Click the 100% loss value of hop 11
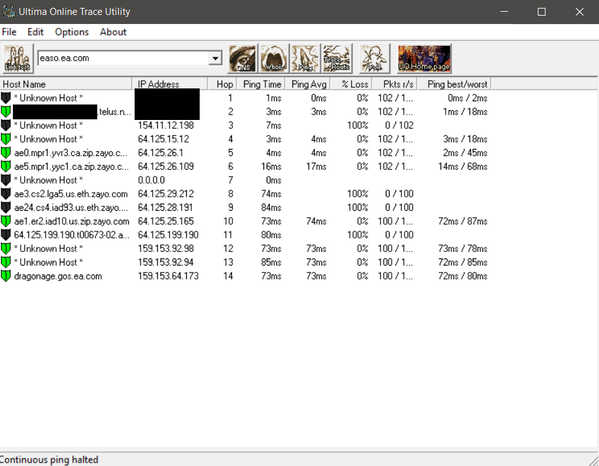Screen dimensions: 599x466 [x=358, y=235]
